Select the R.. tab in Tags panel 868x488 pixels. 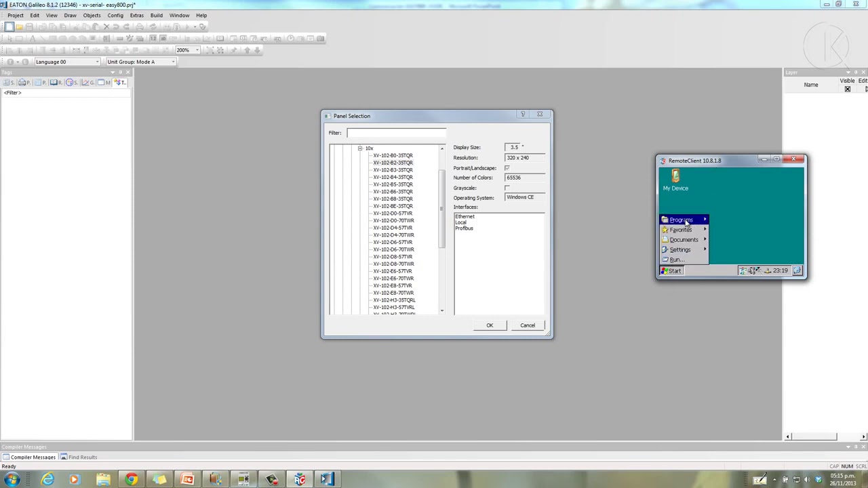pos(56,82)
